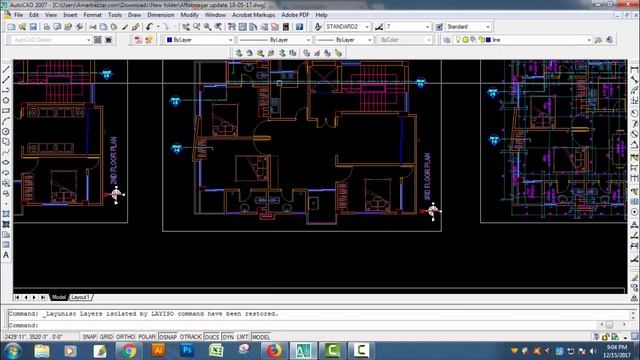Open the ByColor plot style dropdown
This screenshot has width=640, height=360.
tap(404, 40)
